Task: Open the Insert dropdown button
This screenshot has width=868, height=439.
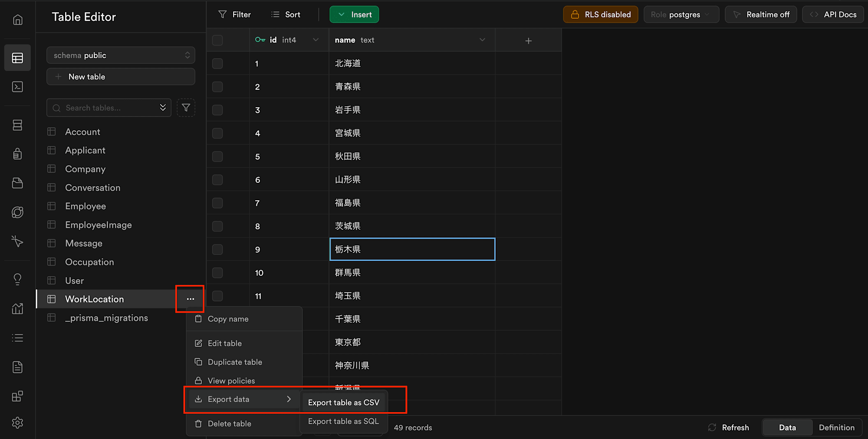Action: pos(354,14)
